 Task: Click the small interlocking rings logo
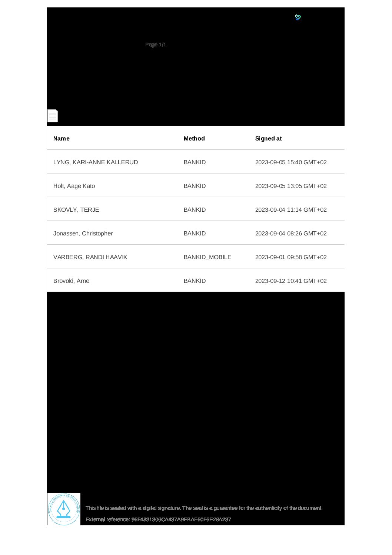pyautogui.click(x=298, y=17)
